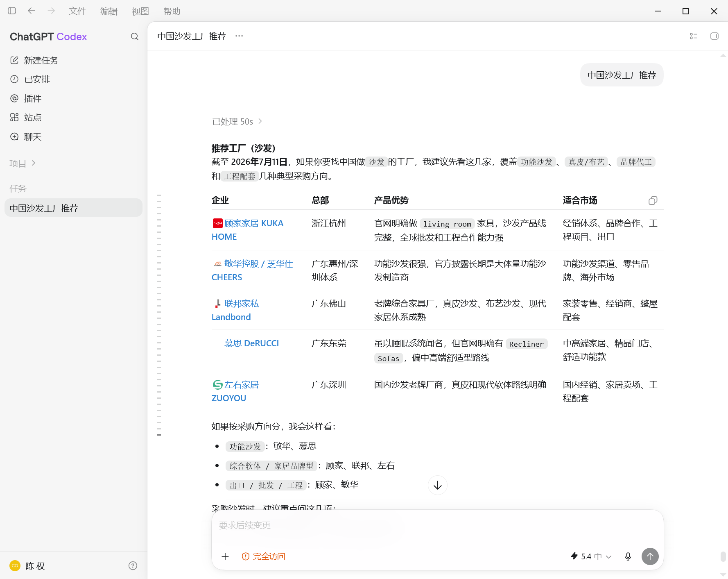Click the send arrow button
The width and height of the screenshot is (728, 579).
[x=650, y=556]
